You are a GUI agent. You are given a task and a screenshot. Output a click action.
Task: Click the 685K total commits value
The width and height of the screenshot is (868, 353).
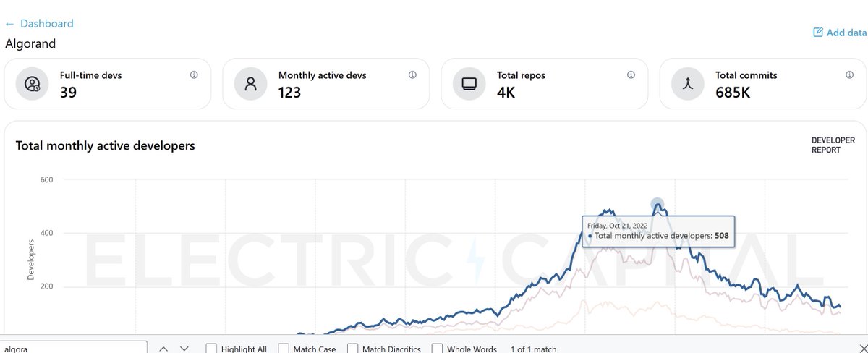(733, 92)
